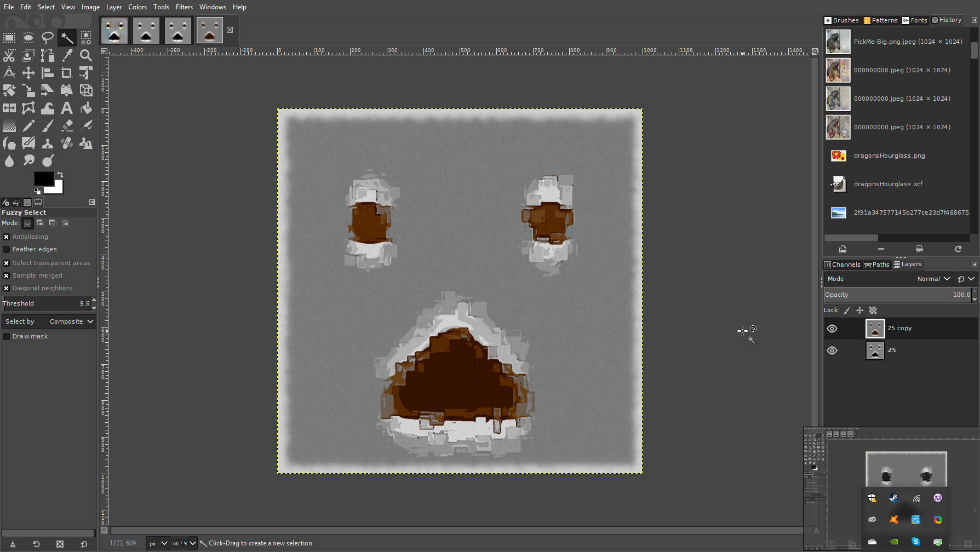Open the zoom percentage dropdown arrow

pyautogui.click(x=192, y=543)
